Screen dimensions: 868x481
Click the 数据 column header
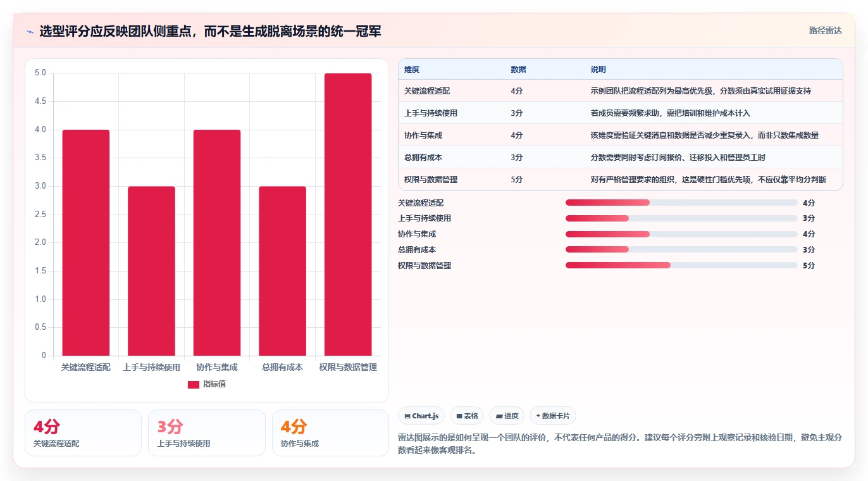tap(518, 70)
